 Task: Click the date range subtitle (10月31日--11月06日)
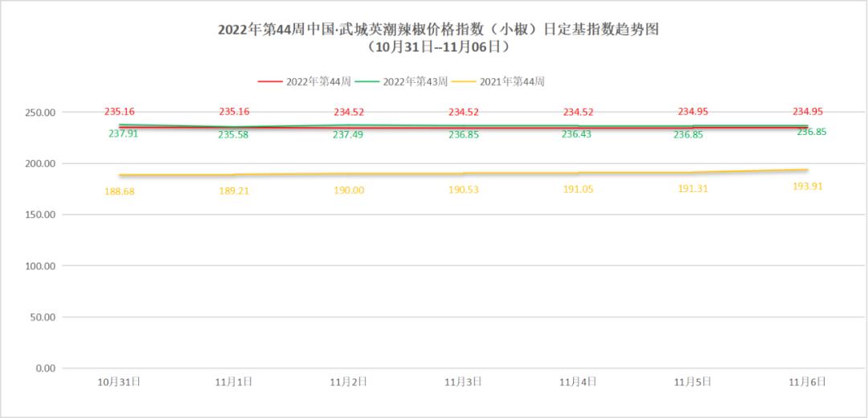[438, 47]
